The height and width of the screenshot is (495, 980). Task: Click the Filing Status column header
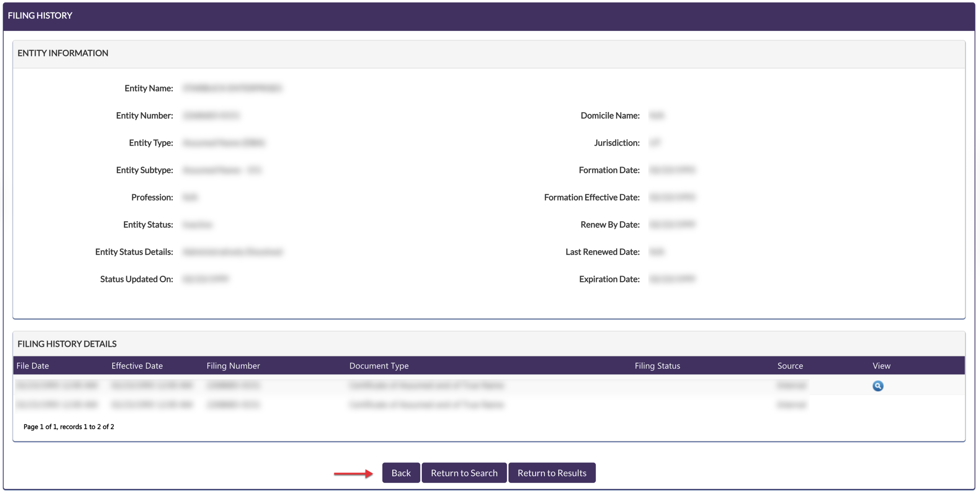click(657, 366)
